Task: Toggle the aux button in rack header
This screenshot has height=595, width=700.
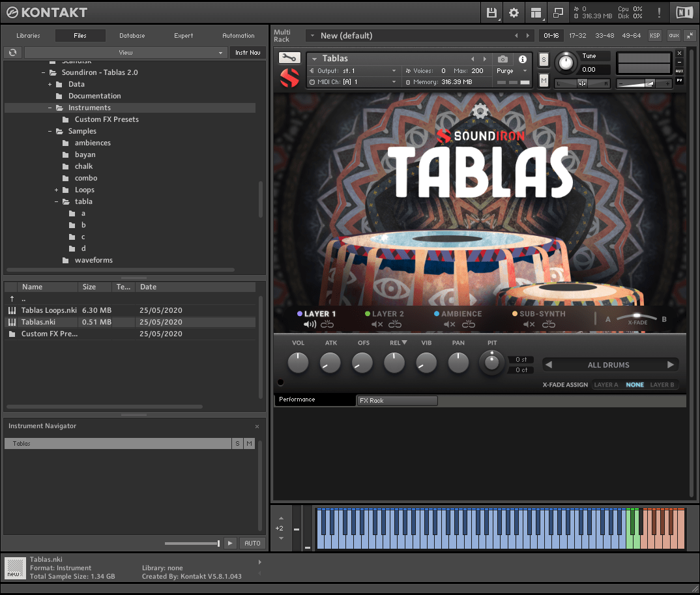Action: (674, 36)
